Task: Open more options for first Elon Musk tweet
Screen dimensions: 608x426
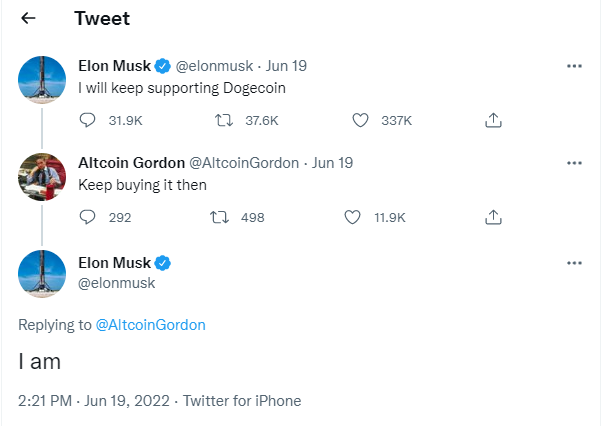Action: pyautogui.click(x=574, y=66)
